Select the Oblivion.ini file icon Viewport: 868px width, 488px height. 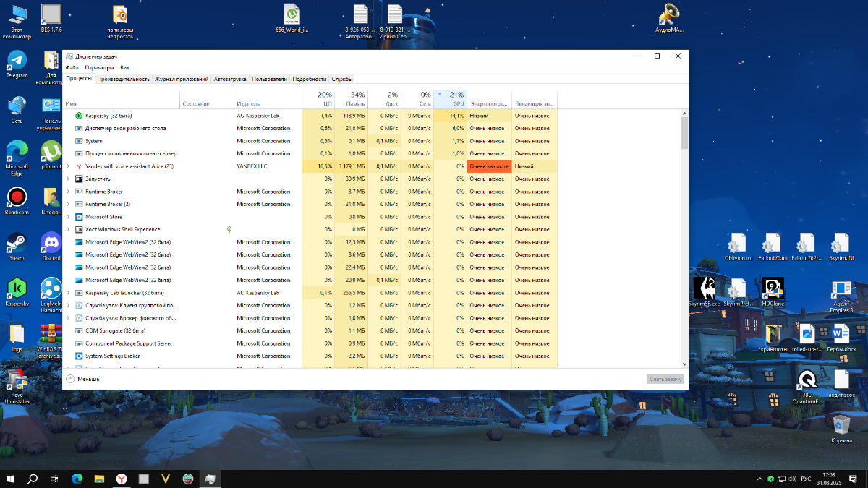pos(739,246)
